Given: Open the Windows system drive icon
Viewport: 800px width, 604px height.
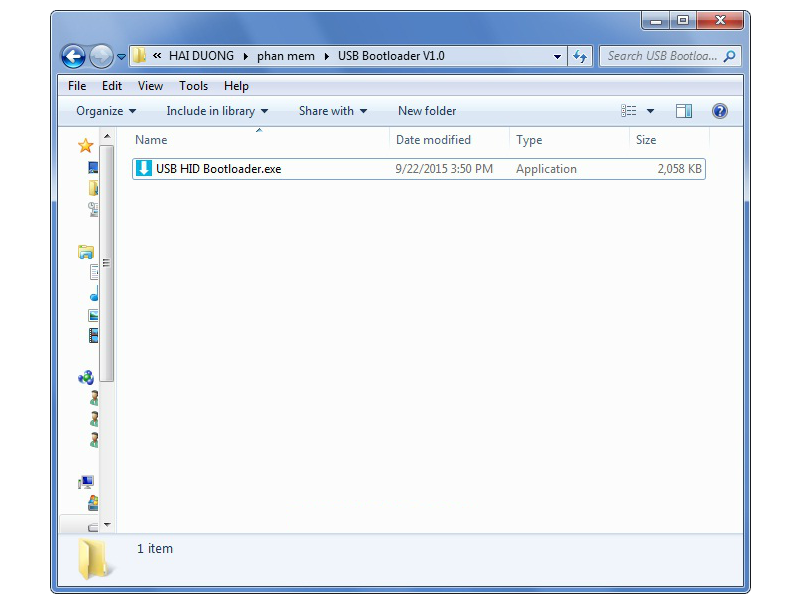Looking at the screenshot, I should (93, 503).
